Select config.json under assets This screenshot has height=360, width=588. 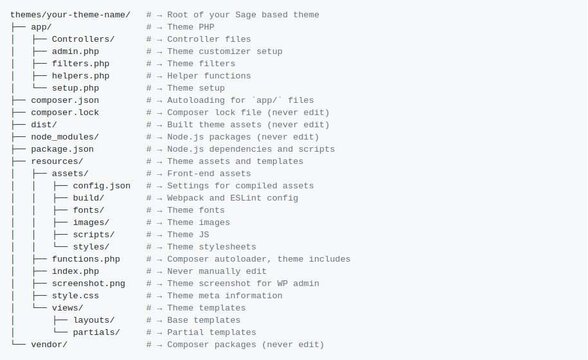102,186
